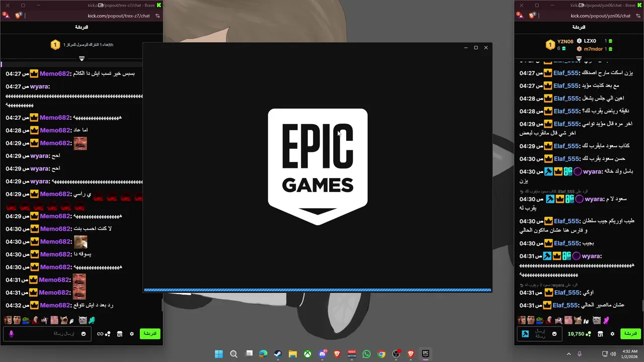Screen dimensions: 644x362
Task: Open emote image in Memo682 04:30 message
Action: (80, 242)
